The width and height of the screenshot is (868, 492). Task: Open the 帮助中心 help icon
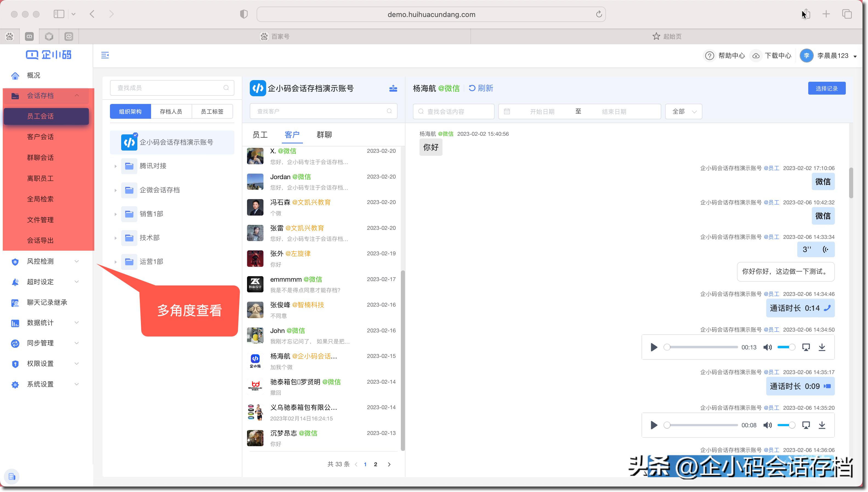[710, 55]
